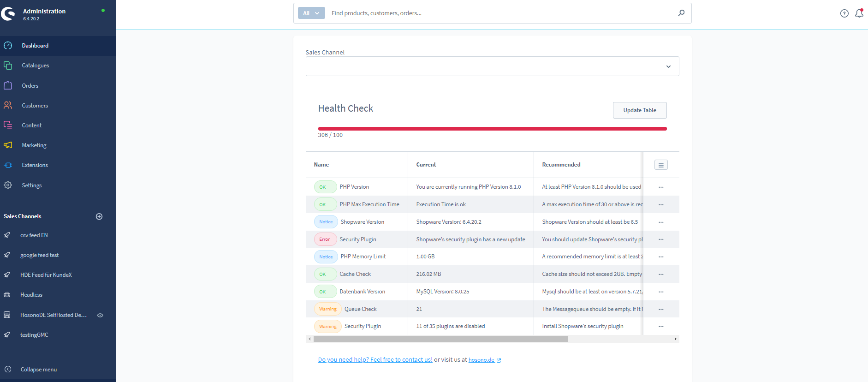Click the Shopware logo icon
Viewport: 868px width, 382px height.
click(8, 14)
